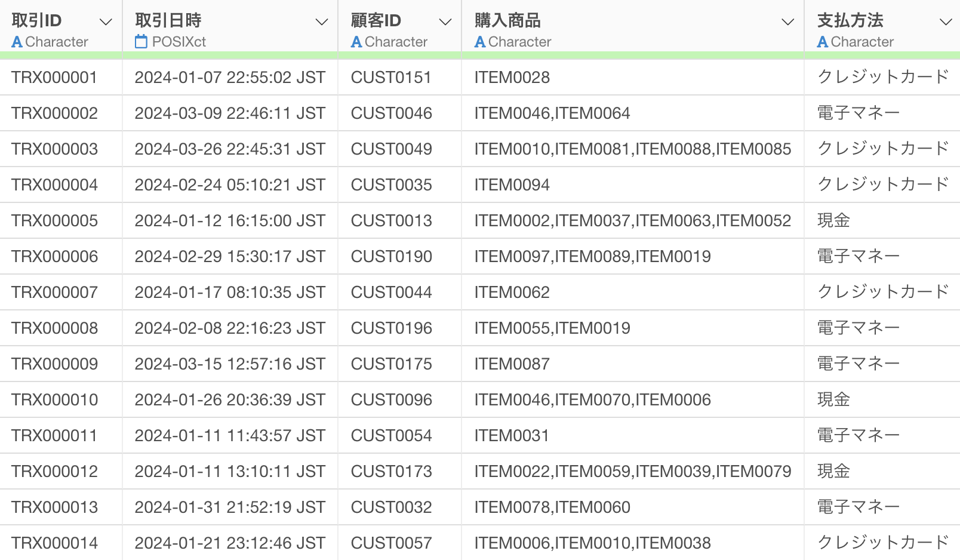The image size is (960, 560).
Task: Click the Character type icon under 支払方法
Action: [x=823, y=42]
